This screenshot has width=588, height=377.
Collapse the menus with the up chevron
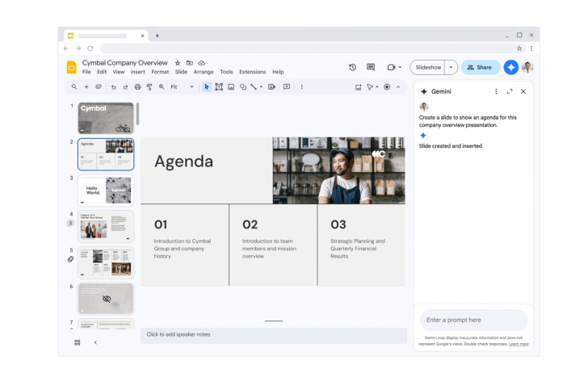pyautogui.click(x=398, y=87)
